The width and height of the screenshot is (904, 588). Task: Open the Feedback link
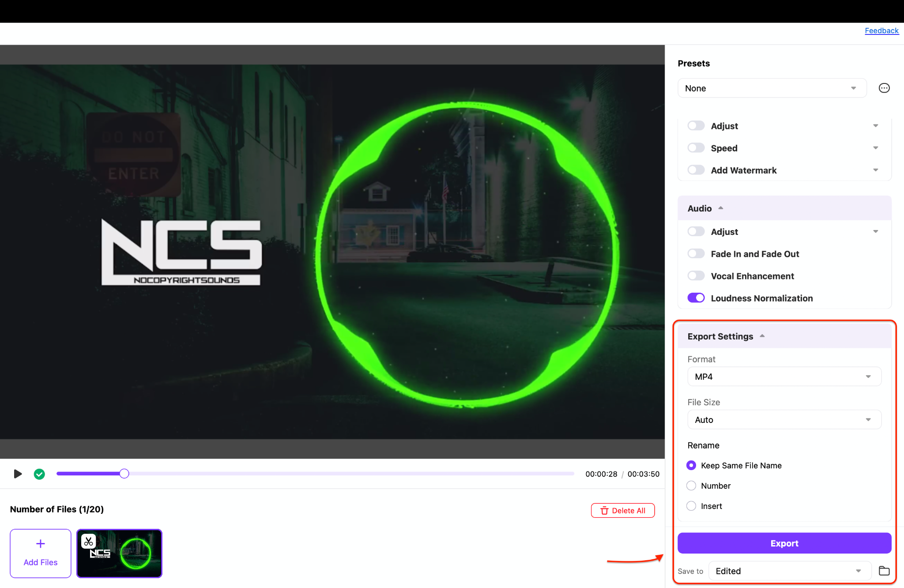(x=881, y=30)
